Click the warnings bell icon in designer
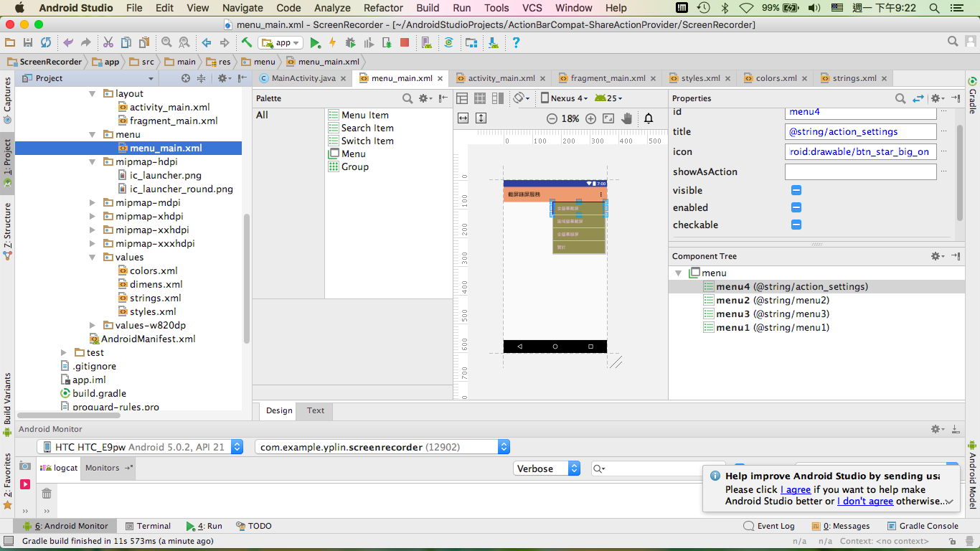Viewport: 980px width, 551px height. click(x=649, y=118)
